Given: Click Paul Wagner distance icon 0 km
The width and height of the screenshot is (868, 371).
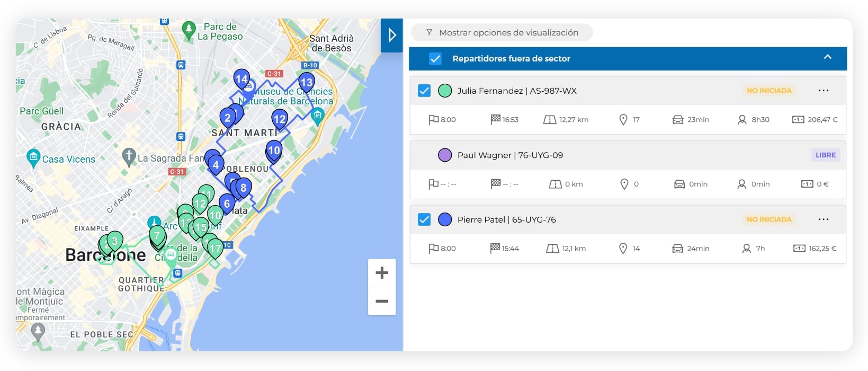Looking at the screenshot, I should pos(556,184).
